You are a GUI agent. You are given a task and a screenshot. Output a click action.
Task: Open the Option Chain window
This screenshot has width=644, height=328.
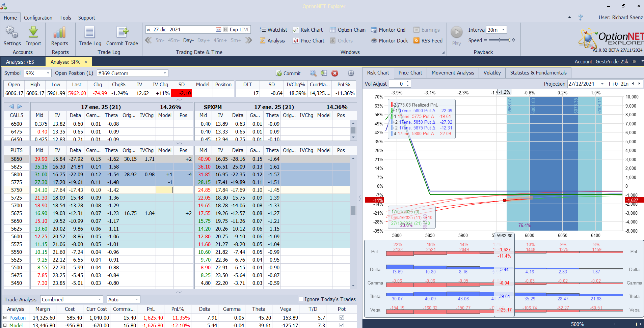tap(348, 30)
